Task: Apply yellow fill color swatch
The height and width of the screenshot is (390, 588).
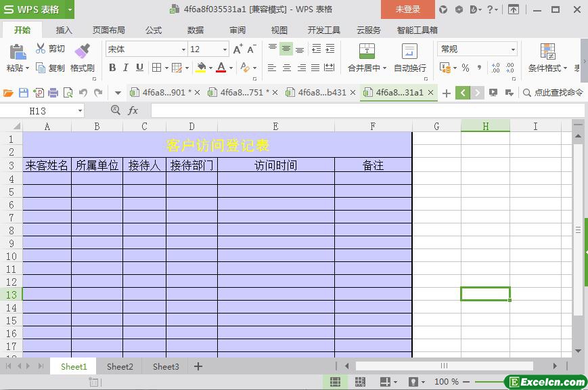Action: (x=201, y=68)
